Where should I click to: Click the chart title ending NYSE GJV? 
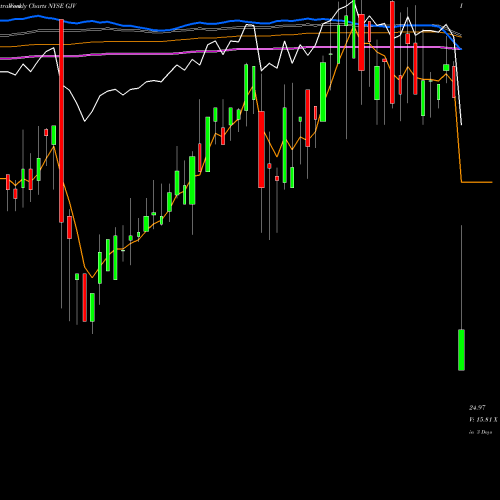38,6
